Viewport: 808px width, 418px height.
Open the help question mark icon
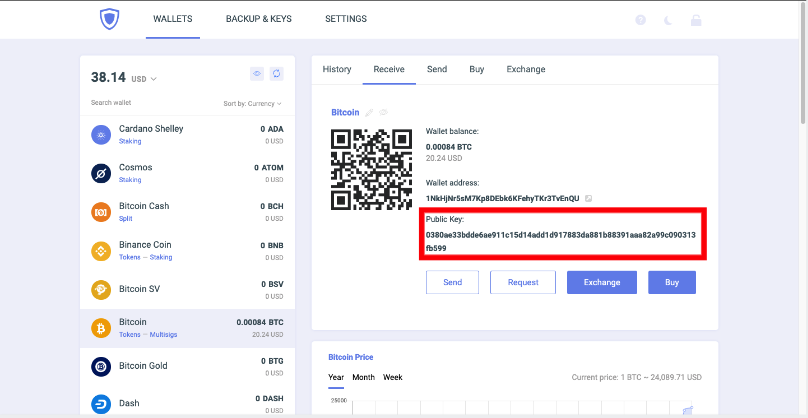point(641,20)
